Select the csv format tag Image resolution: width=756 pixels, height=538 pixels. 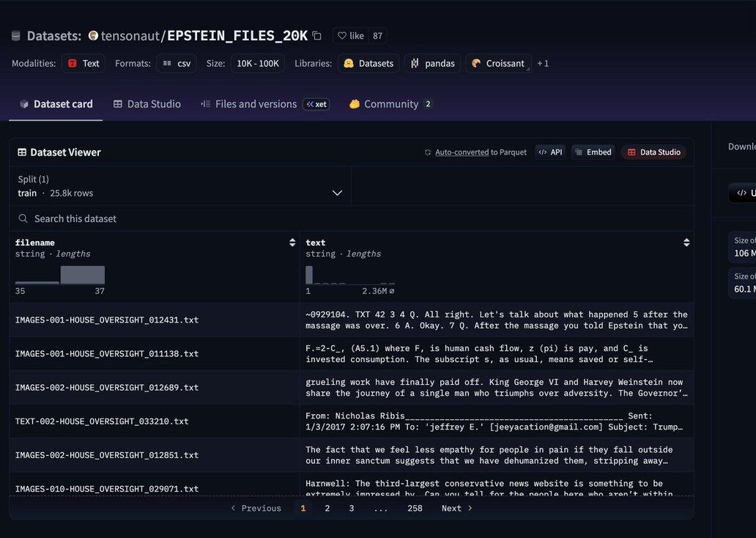pyautogui.click(x=177, y=64)
